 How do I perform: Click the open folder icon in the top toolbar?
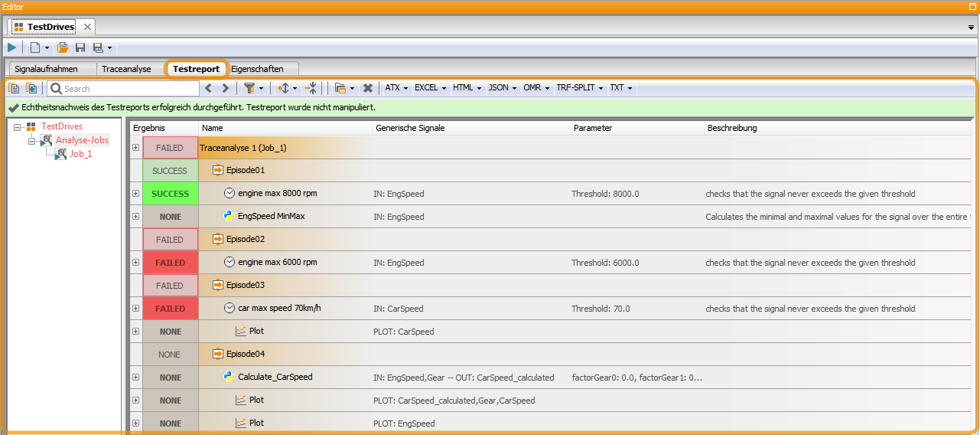[63, 47]
